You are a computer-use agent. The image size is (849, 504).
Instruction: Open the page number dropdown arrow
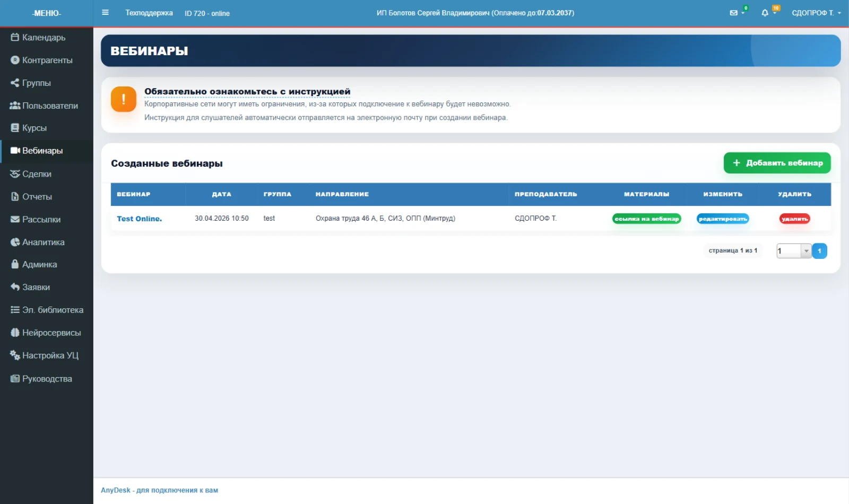[806, 251]
